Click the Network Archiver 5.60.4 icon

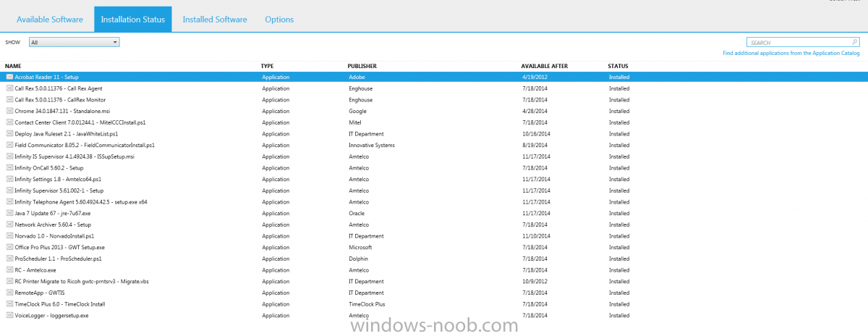click(x=9, y=224)
